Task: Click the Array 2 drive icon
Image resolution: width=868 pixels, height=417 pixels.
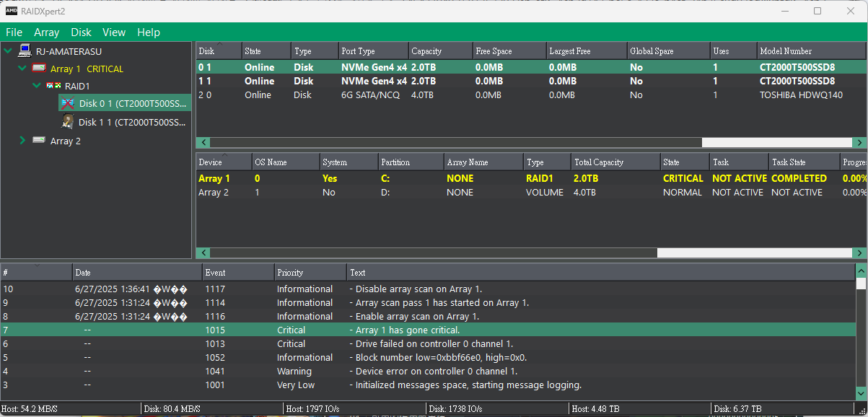Action: tap(39, 141)
